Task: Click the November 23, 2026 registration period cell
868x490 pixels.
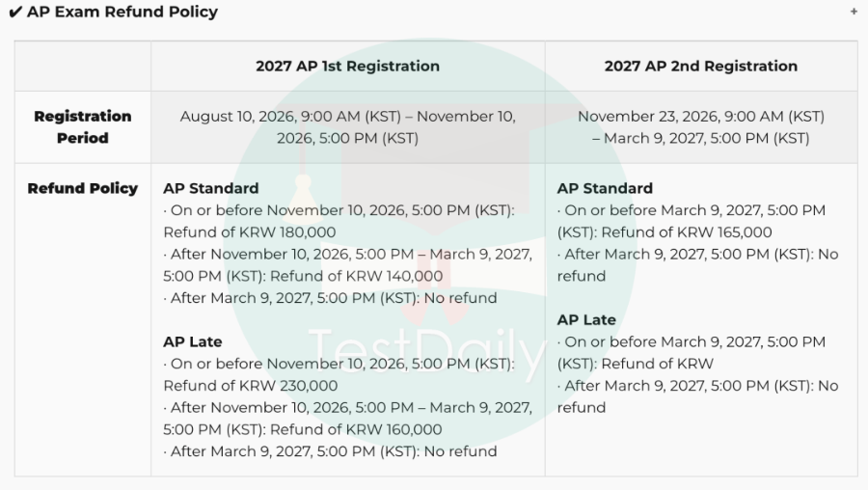Action: (701, 126)
